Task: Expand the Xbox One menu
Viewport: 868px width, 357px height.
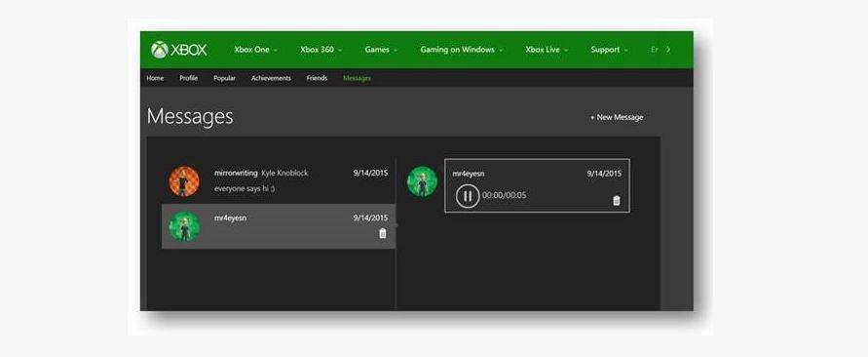Action: click(256, 50)
